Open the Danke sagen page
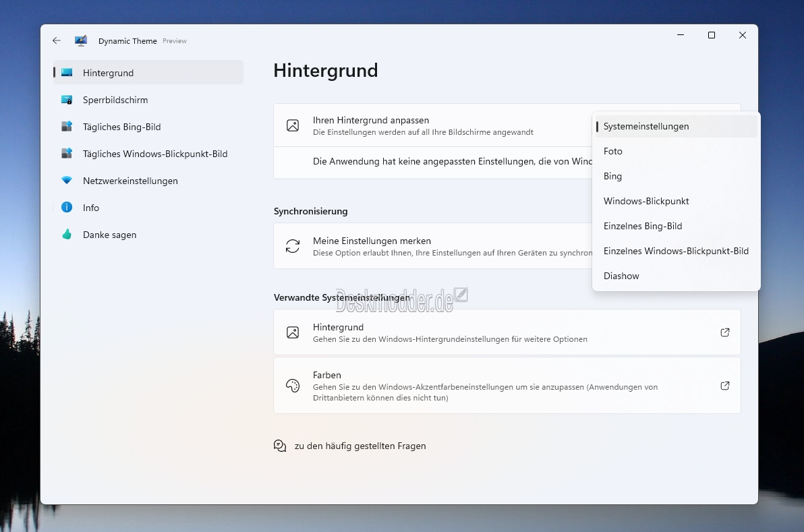The width and height of the screenshot is (804, 532). tap(148, 235)
